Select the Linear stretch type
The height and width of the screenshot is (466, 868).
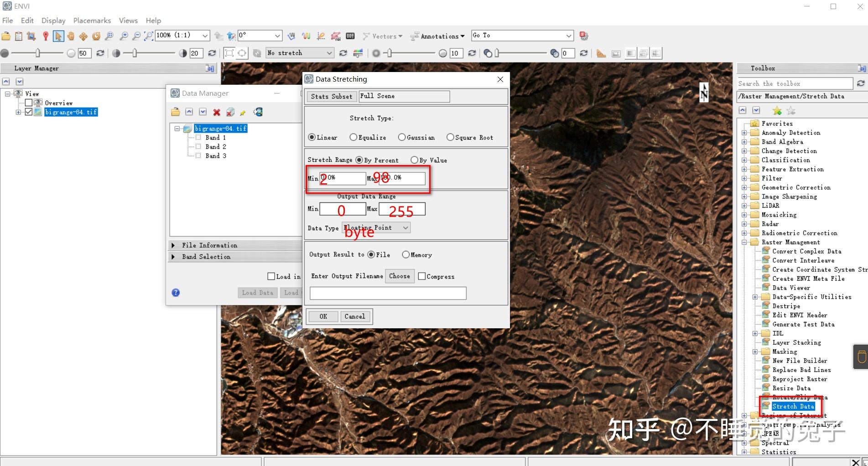(312, 137)
